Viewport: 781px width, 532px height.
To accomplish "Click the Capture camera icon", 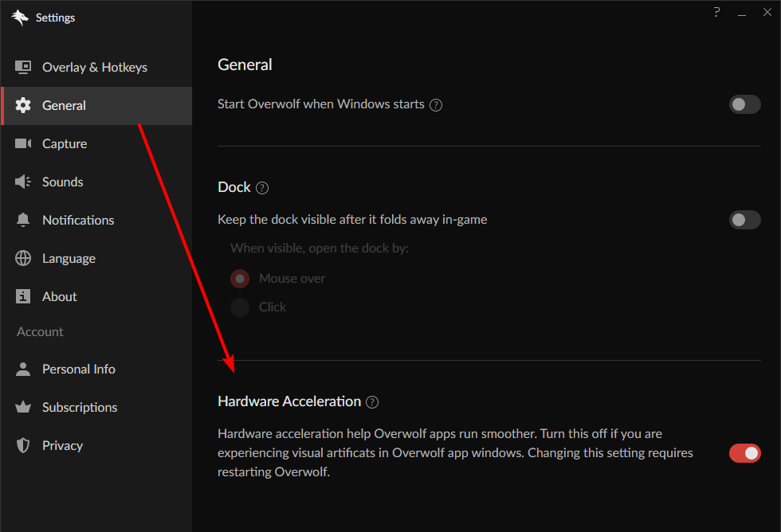I will click(x=23, y=143).
